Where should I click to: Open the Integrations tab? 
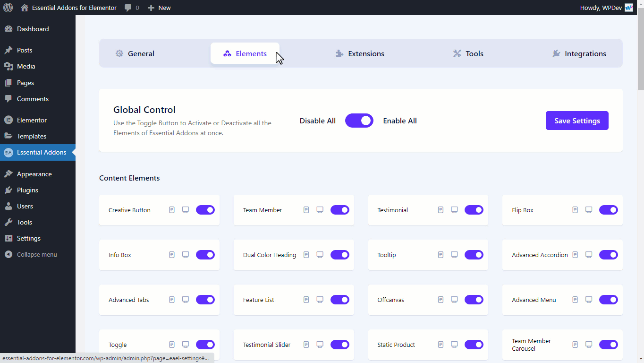(579, 53)
